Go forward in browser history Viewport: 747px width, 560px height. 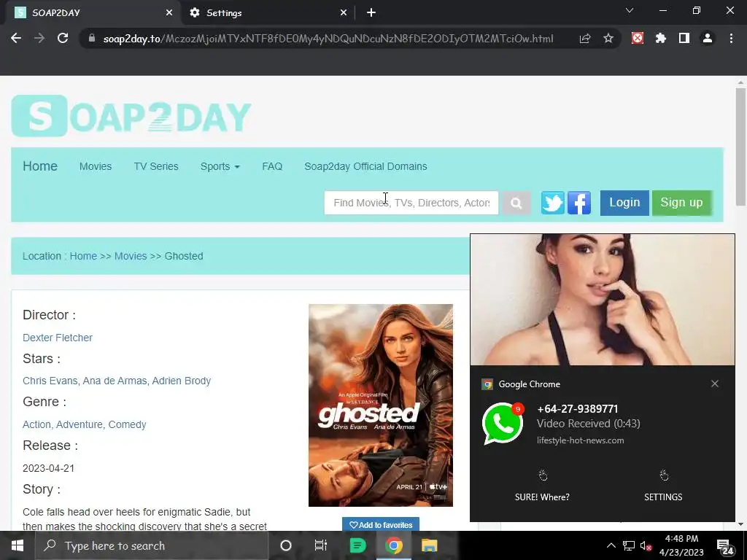[39, 39]
